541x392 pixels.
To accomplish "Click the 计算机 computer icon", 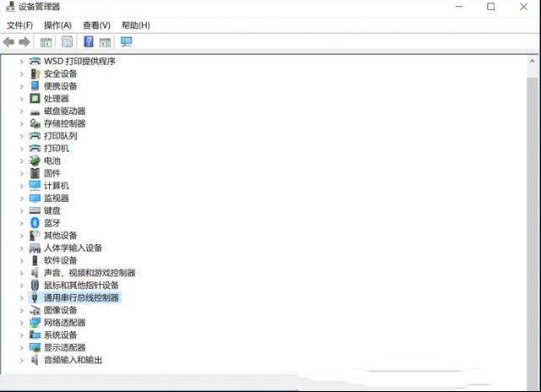I will point(35,186).
